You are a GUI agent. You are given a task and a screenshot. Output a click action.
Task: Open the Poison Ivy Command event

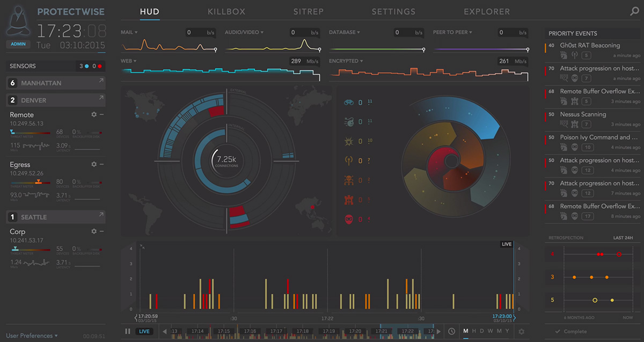599,137
